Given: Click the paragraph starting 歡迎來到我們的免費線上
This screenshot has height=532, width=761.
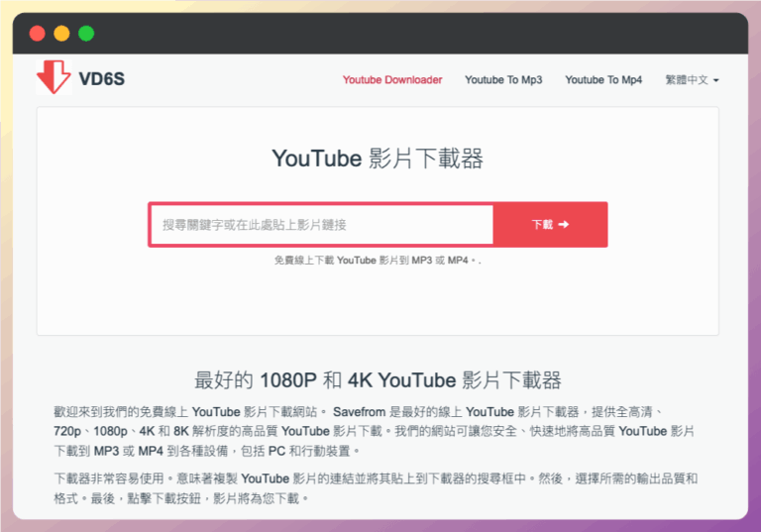Looking at the screenshot, I should pyautogui.click(x=374, y=432).
